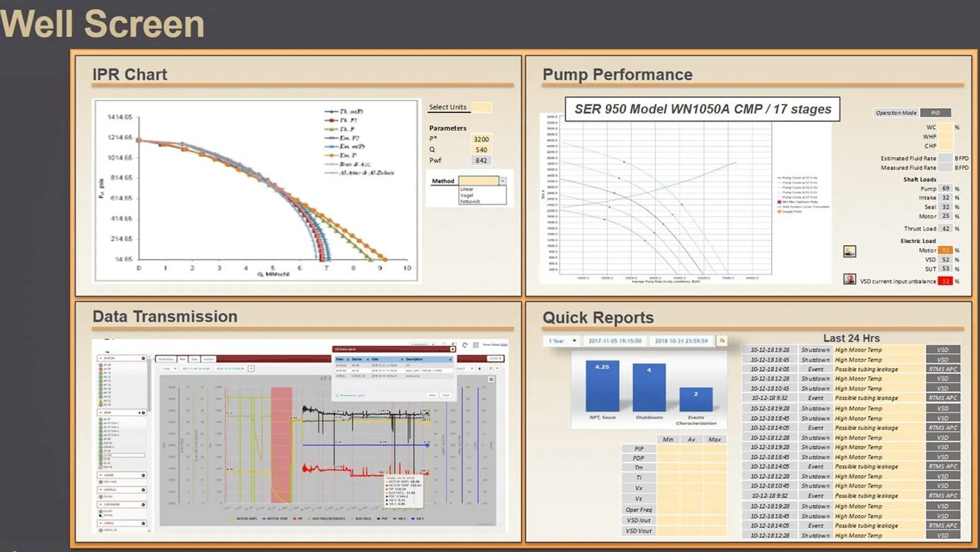Click the apply icon beside Quick Reports dates

click(x=722, y=341)
